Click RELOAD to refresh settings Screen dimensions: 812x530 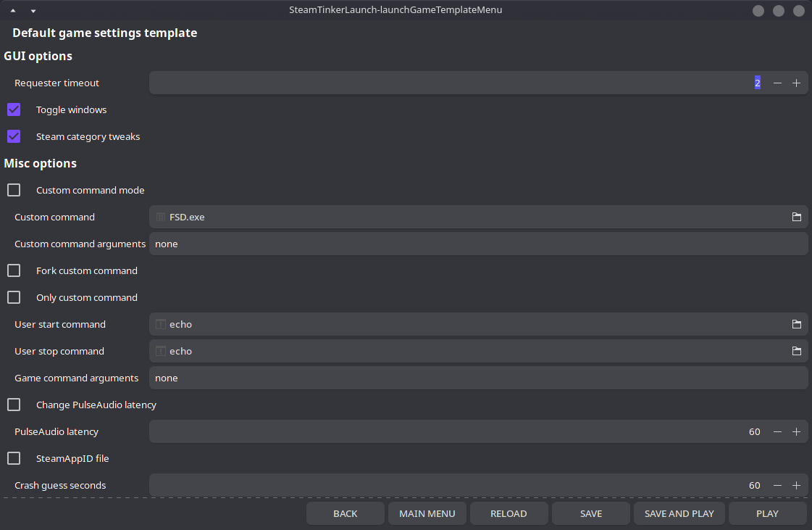[x=509, y=513]
